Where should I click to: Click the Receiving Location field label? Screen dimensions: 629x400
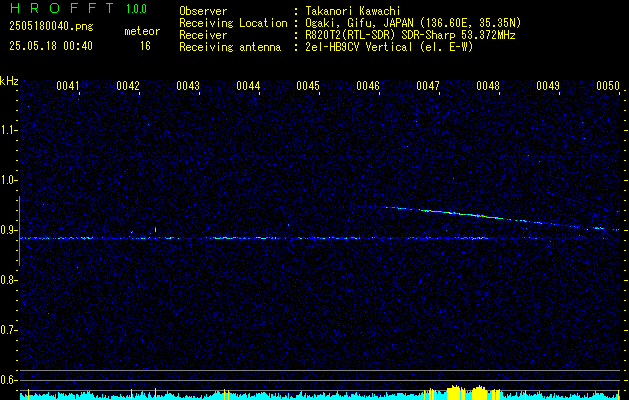click(233, 23)
